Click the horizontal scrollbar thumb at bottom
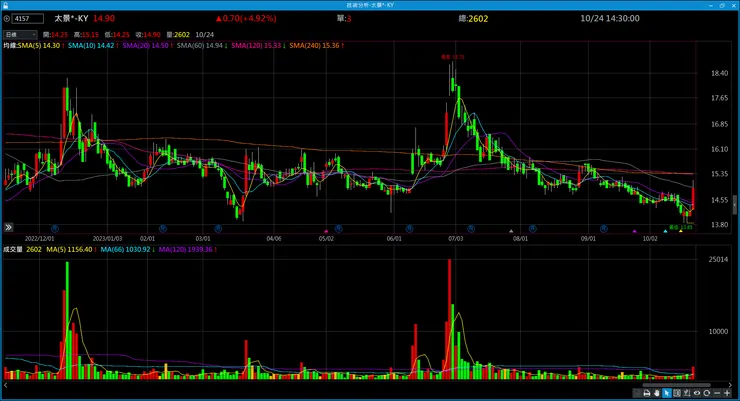Image resolution: width=740 pixels, height=401 pixels. (x=676, y=385)
